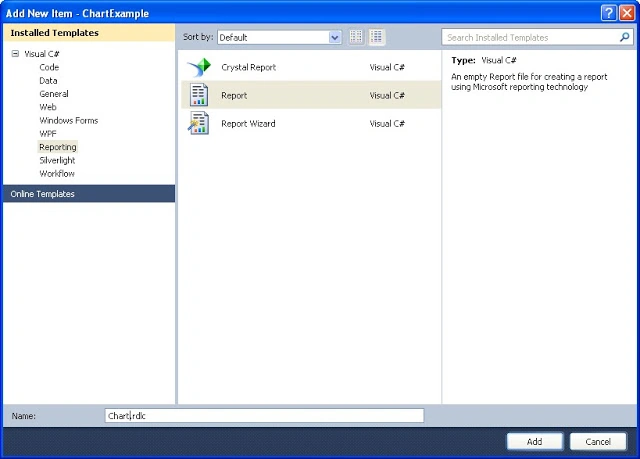Image resolution: width=640 pixels, height=459 pixels.
Task: Click Visual C# label in Report Wizard row
Action: (387, 124)
